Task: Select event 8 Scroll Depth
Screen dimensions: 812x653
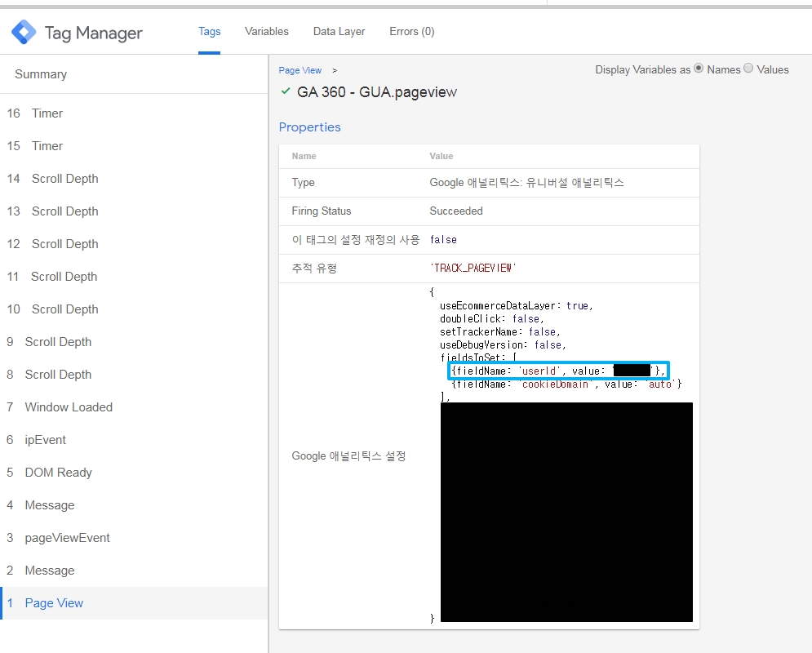Action: tap(134, 375)
